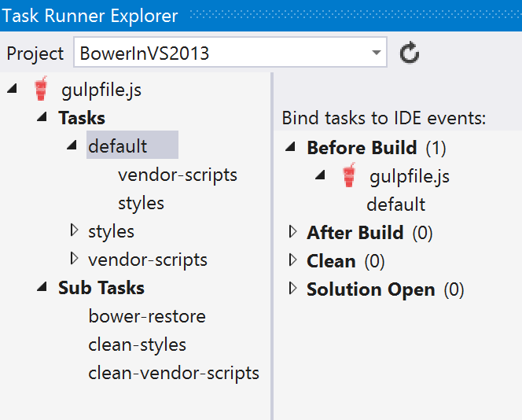Collapse the Before Build binding group
The image size is (522, 420).
pos(290,146)
